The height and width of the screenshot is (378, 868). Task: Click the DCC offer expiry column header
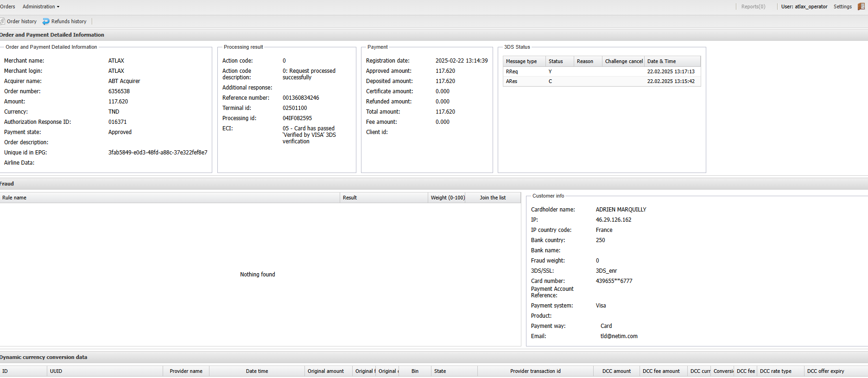pyautogui.click(x=825, y=371)
